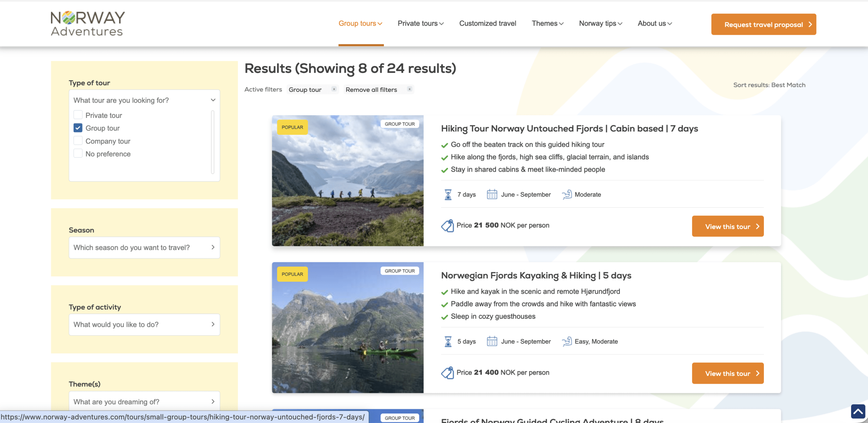Open the Norwegian Fjords Kayaking & Hiking title link
This screenshot has width=868, height=423.
(x=536, y=276)
